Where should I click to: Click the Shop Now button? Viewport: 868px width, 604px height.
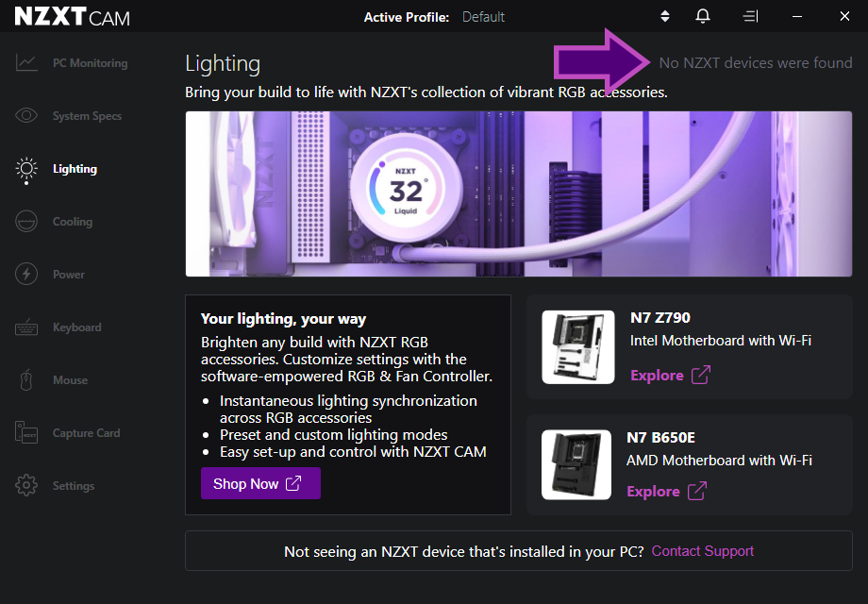260,483
